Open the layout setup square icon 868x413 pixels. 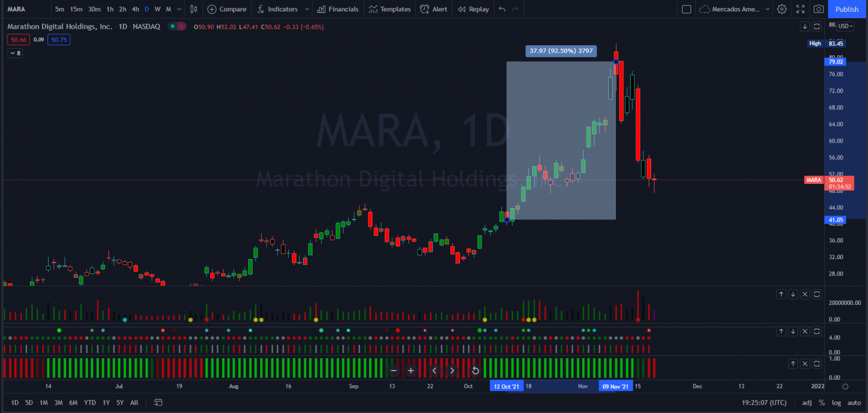coord(687,9)
